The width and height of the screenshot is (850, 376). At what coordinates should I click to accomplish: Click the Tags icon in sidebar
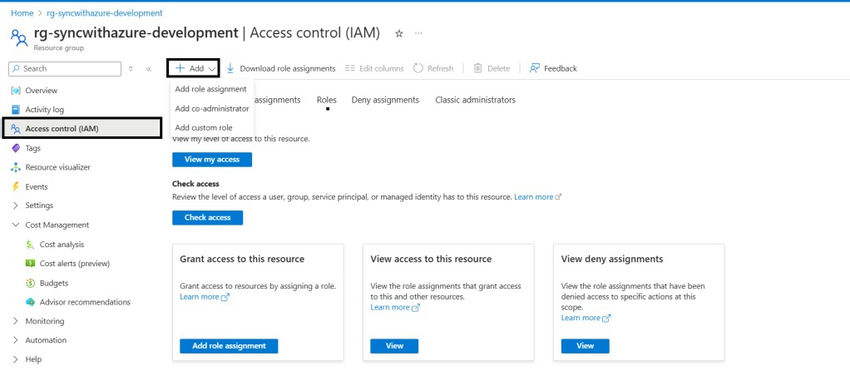(16, 148)
